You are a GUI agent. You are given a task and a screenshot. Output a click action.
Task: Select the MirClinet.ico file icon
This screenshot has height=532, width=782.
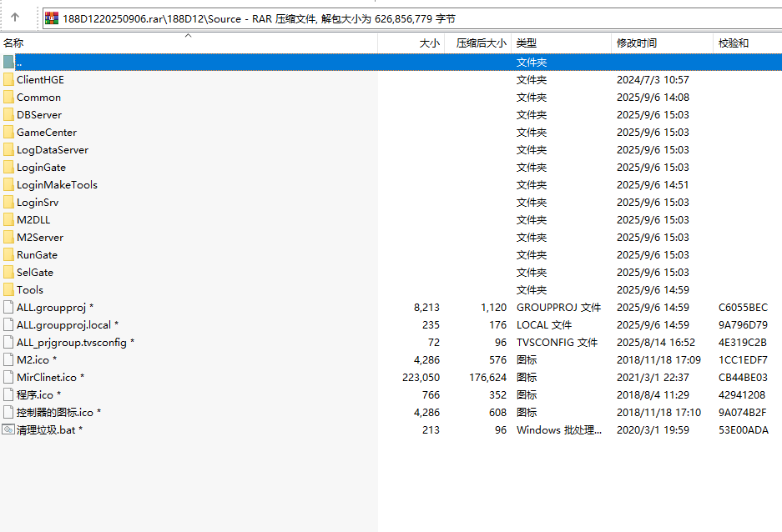[8, 378]
